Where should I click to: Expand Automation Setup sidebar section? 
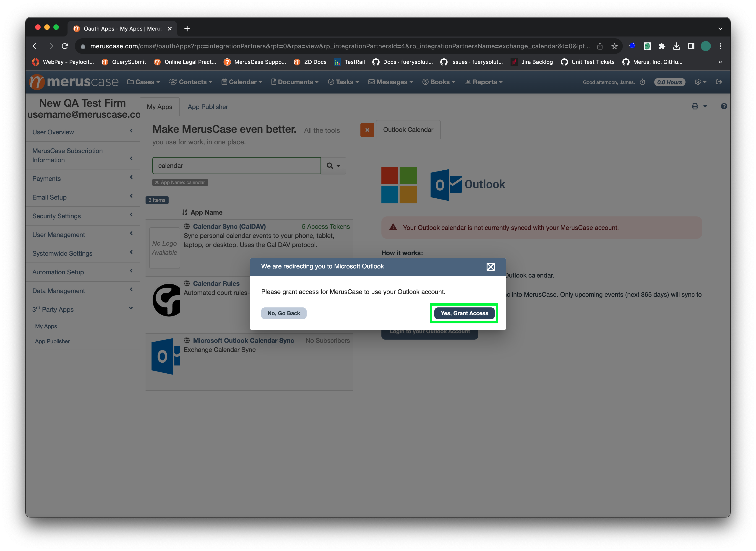82,272
